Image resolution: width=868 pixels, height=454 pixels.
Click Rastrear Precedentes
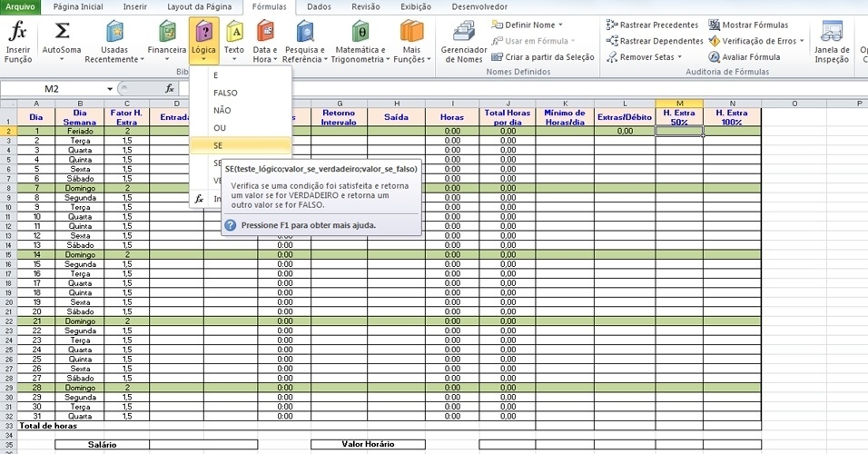point(652,25)
